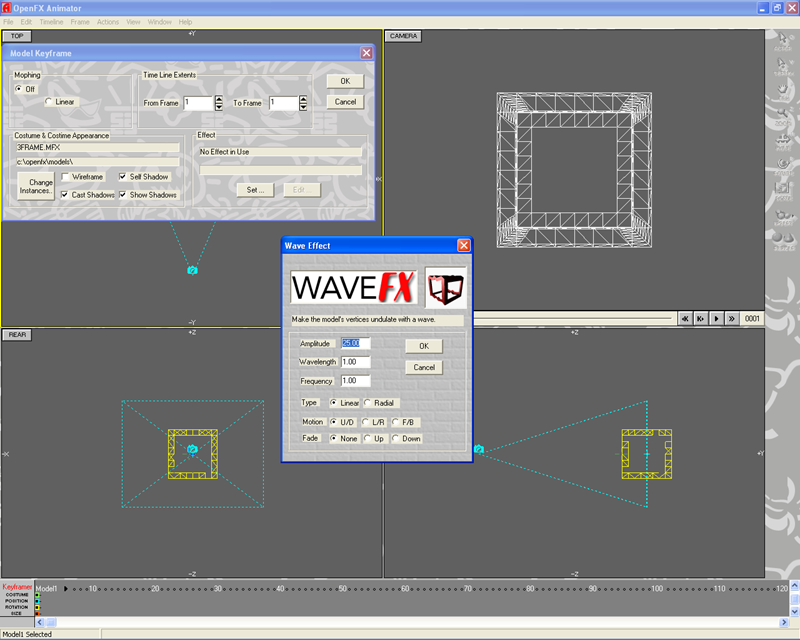This screenshot has width=800, height=640.
Task: Set wave Fade to Up
Action: (x=367, y=438)
